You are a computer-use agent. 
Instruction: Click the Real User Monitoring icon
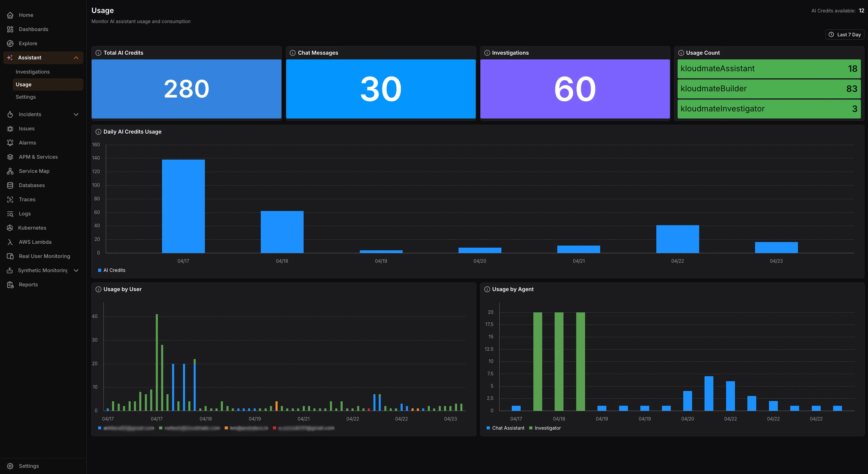coord(10,257)
